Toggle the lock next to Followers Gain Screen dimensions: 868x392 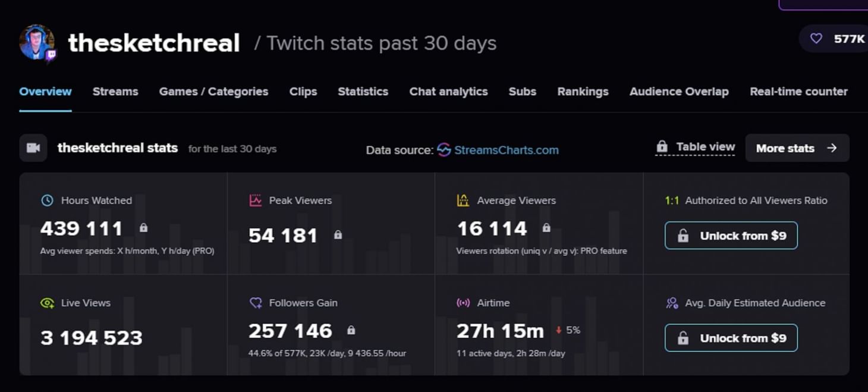point(353,330)
